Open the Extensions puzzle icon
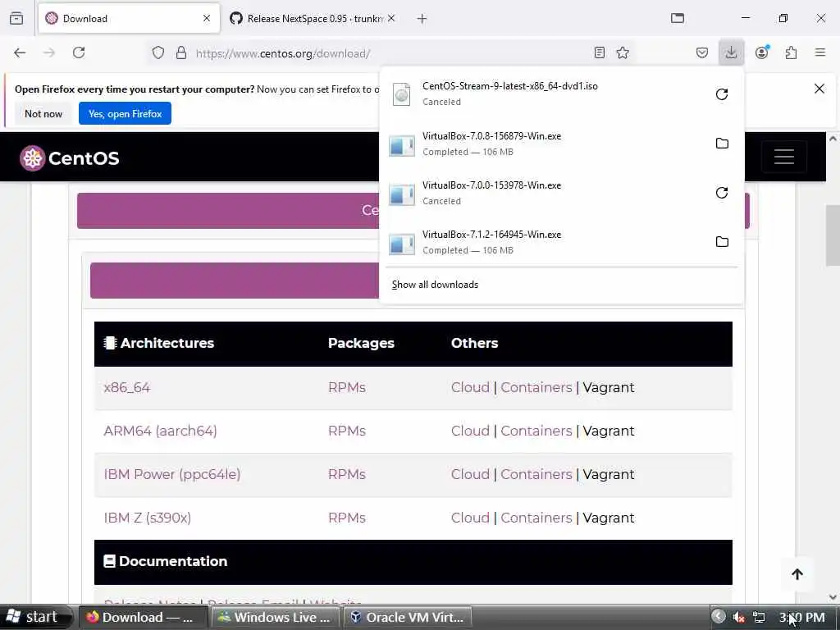840x630 pixels. tap(792, 52)
